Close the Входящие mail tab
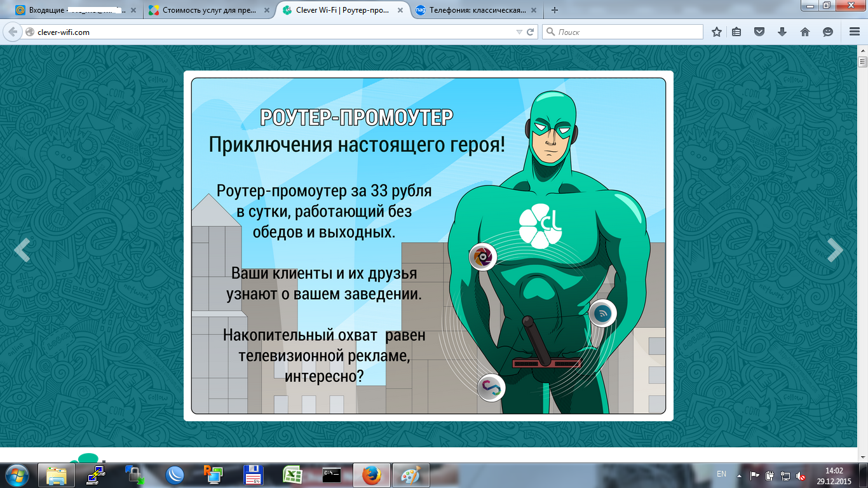 coord(133,10)
